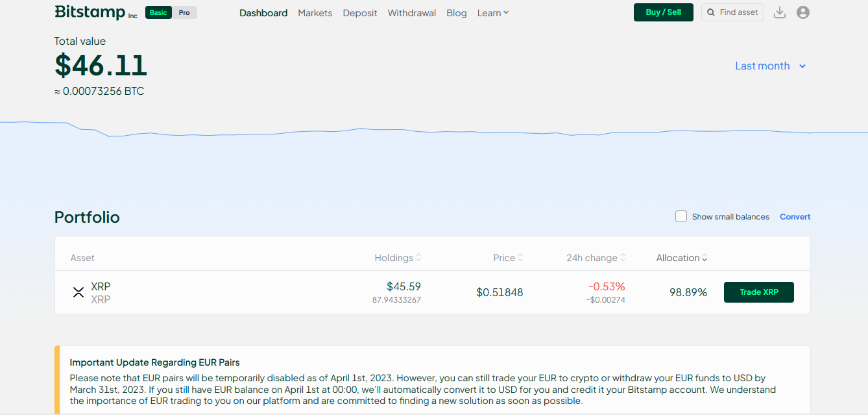Click the Total value label

click(80, 41)
